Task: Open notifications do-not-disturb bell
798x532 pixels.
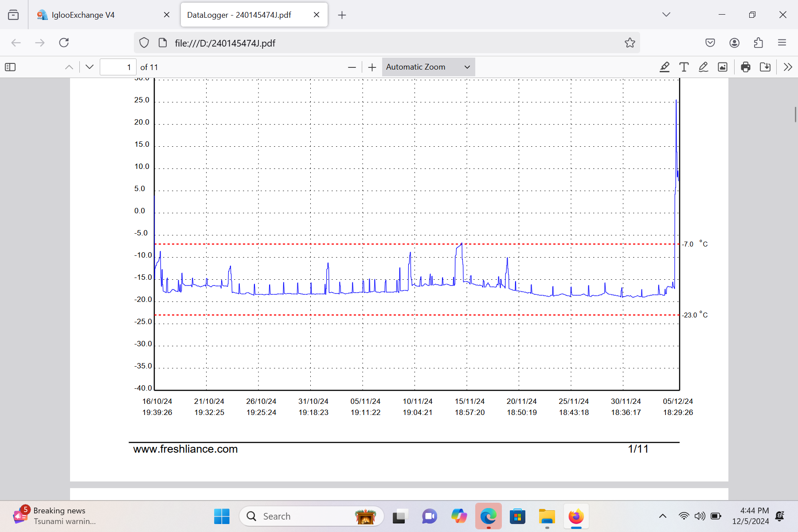Action: [x=780, y=516]
